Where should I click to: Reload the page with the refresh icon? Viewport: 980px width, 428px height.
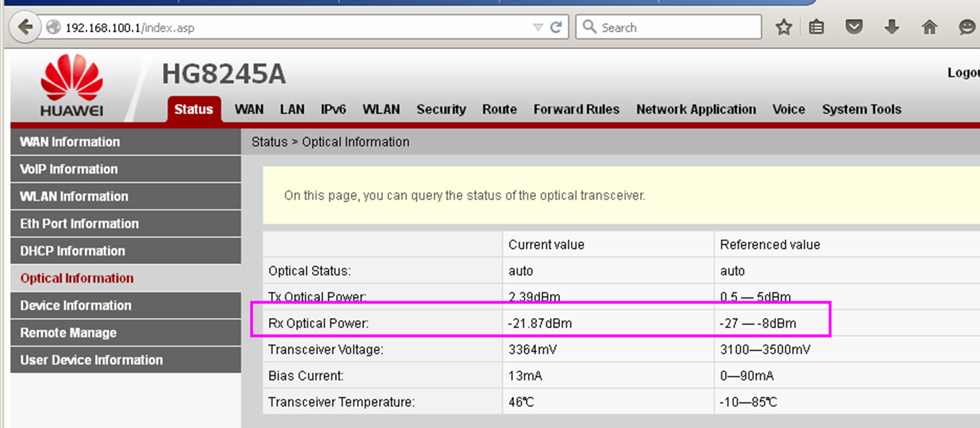[x=555, y=28]
